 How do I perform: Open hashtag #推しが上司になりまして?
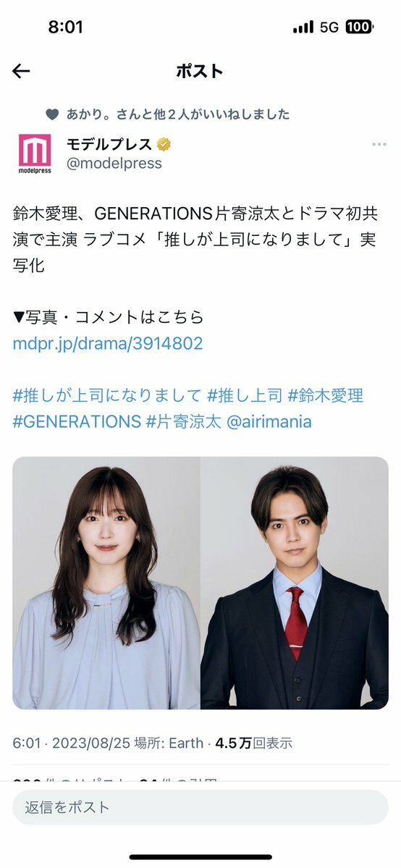107,396
